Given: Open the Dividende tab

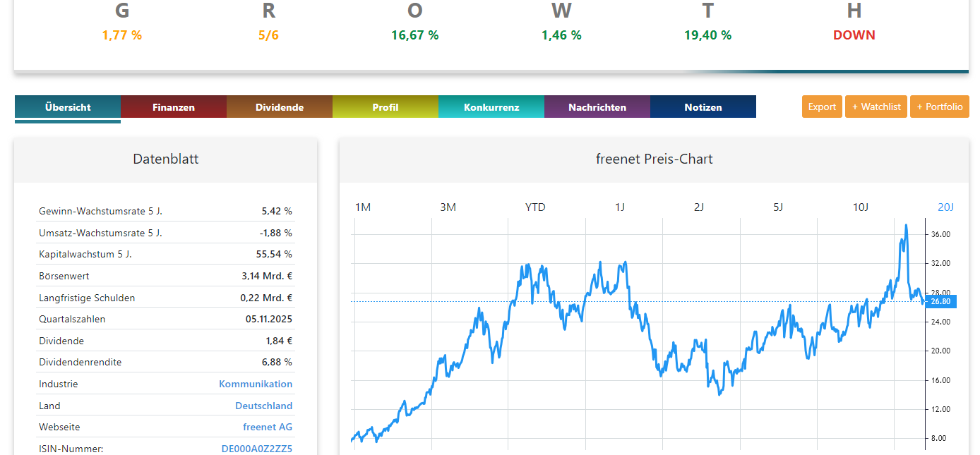Looking at the screenshot, I should [280, 107].
